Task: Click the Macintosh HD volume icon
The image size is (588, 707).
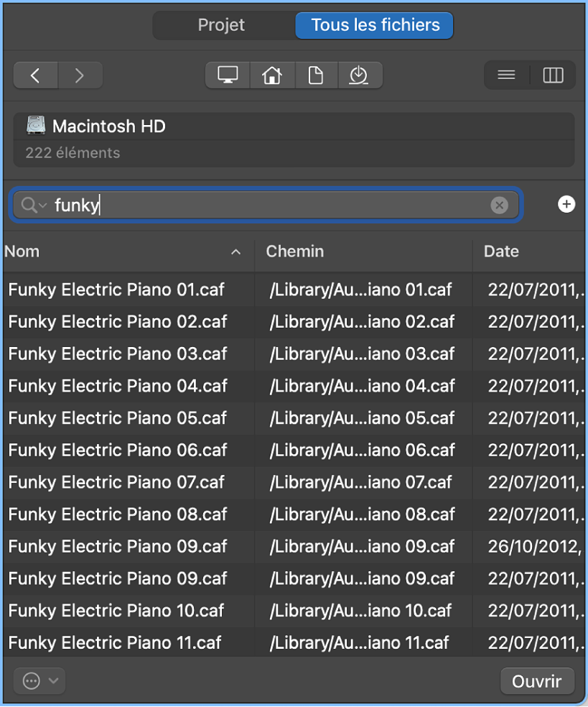Action: (36, 125)
